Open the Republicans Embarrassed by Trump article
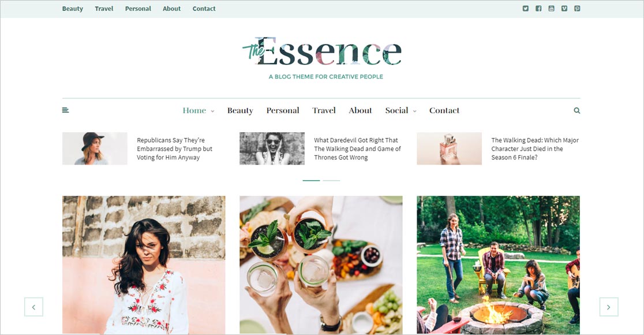644x335 pixels. (174, 149)
